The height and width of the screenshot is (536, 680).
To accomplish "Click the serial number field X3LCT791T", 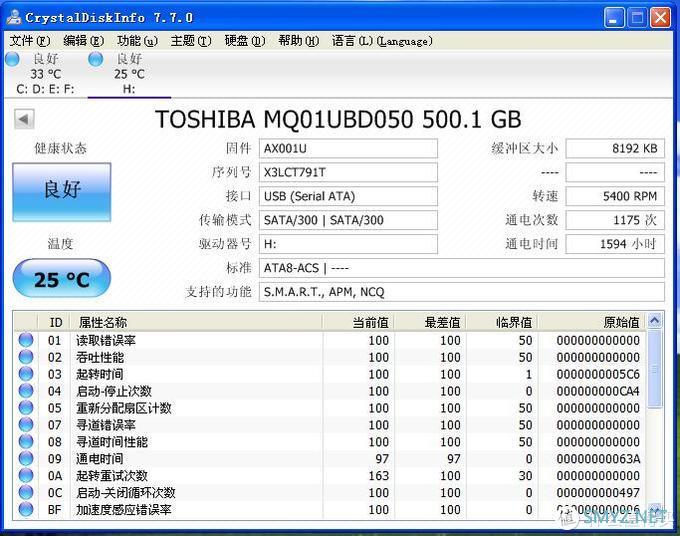I will [348, 173].
